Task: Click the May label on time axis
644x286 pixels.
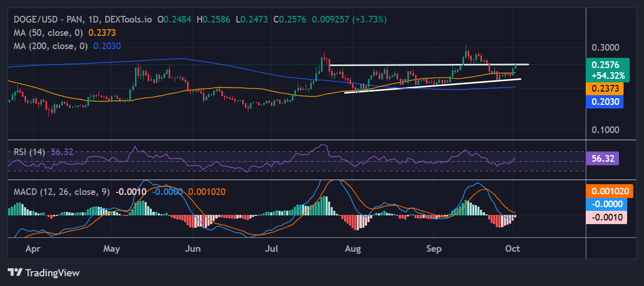Action: point(111,248)
